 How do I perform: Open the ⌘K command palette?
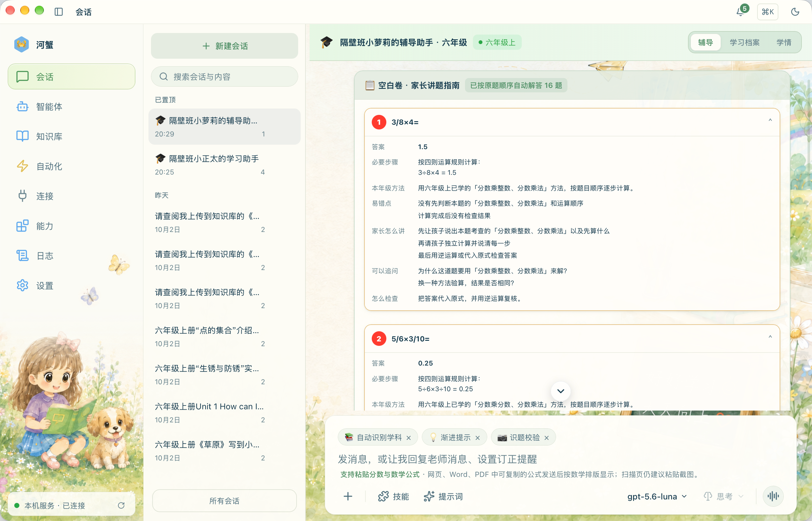coord(767,12)
